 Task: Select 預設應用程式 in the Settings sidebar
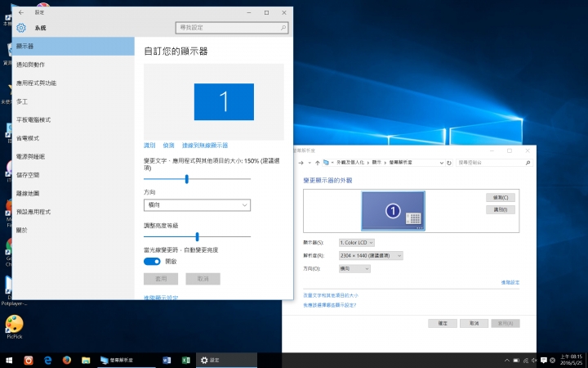click(x=73, y=212)
